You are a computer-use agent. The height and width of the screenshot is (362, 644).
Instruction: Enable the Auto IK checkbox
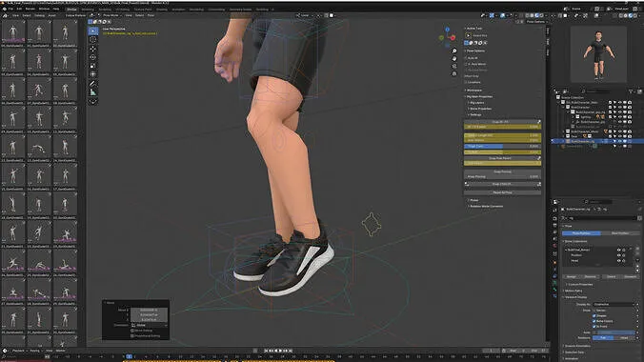click(466, 58)
